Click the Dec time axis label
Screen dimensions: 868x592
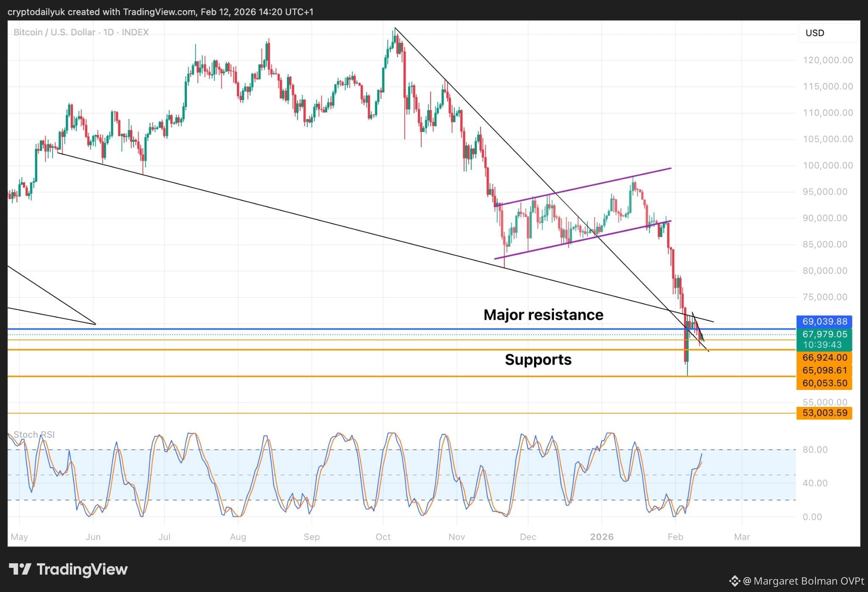[x=528, y=537]
